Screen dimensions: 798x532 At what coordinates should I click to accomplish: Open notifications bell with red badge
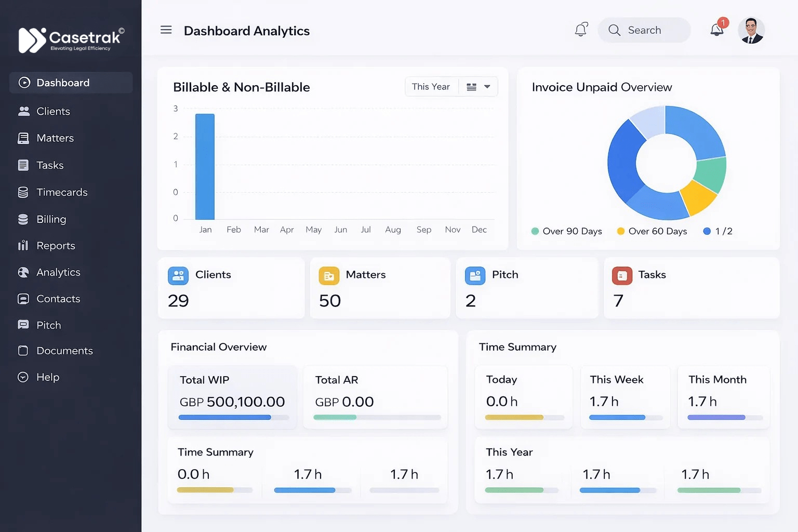(x=717, y=30)
